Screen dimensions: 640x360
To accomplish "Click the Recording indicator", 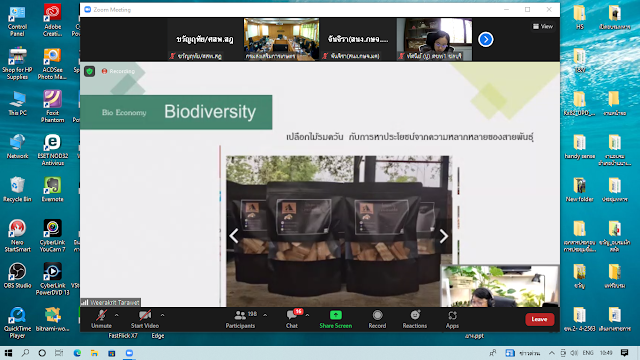I will [118, 71].
